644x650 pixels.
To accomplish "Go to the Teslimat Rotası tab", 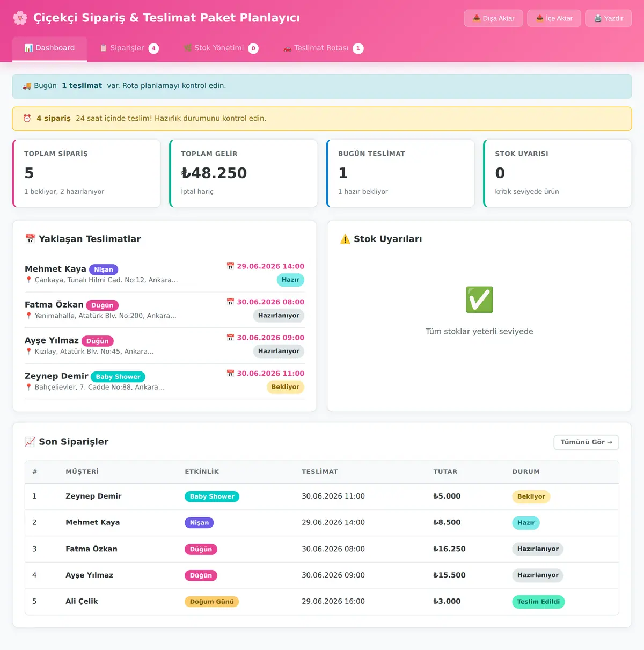I will coord(323,48).
